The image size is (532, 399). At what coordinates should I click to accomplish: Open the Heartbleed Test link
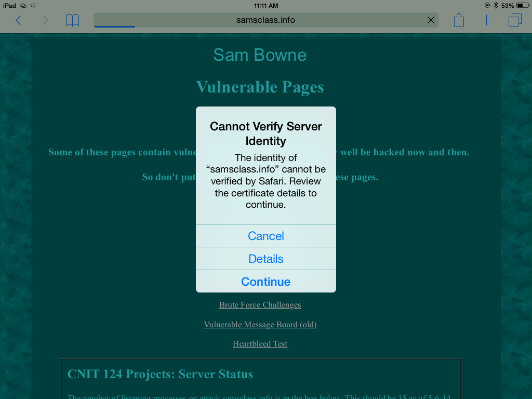(260, 344)
